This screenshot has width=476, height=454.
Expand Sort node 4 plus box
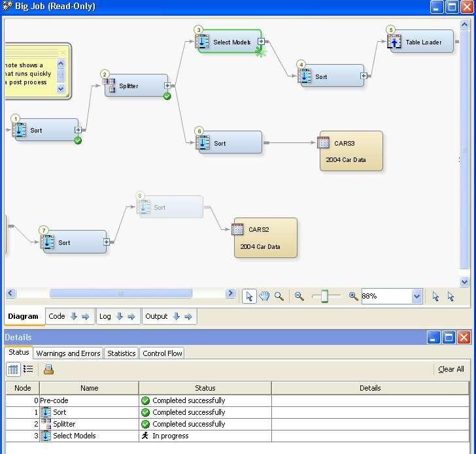(x=364, y=76)
